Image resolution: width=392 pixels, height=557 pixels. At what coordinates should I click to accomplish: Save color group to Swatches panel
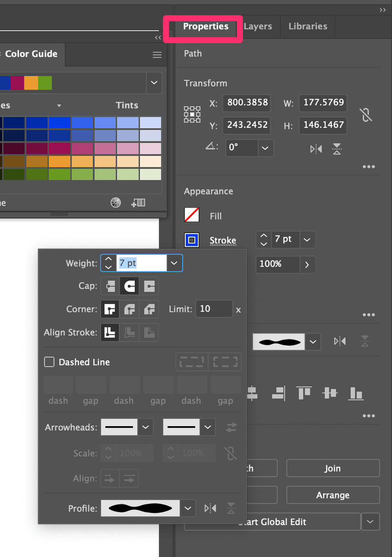point(139,202)
